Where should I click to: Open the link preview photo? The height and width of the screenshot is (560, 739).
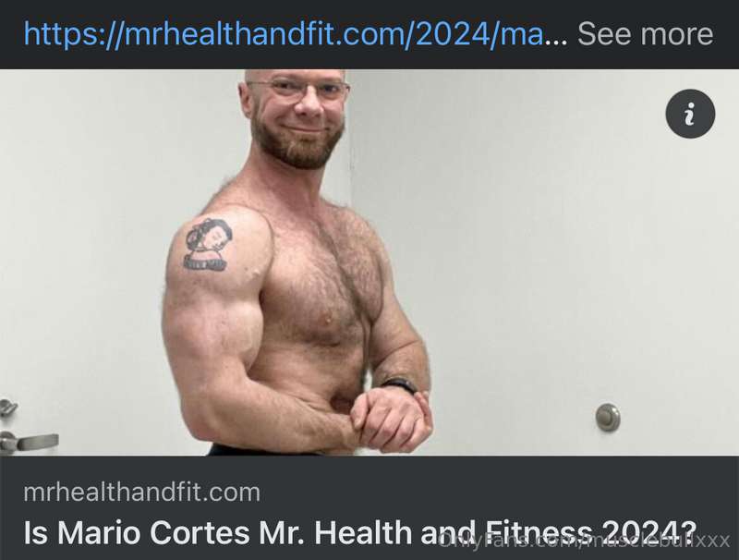click(x=369, y=262)
